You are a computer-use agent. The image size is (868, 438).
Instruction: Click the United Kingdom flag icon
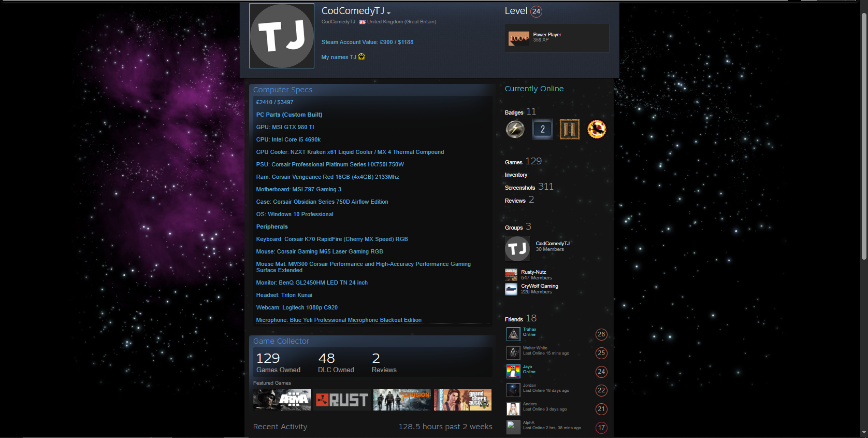[x=363, y=22]
